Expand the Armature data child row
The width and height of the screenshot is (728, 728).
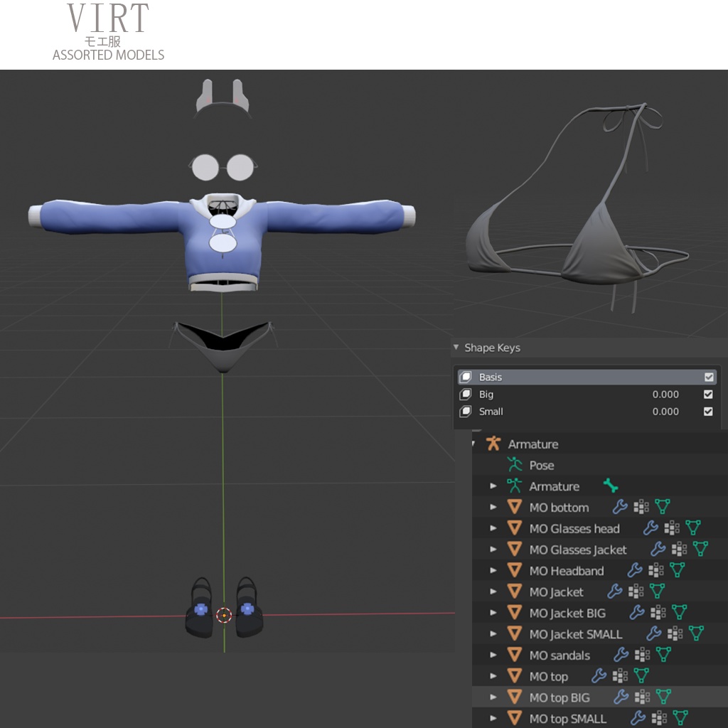tap(493, 486)
